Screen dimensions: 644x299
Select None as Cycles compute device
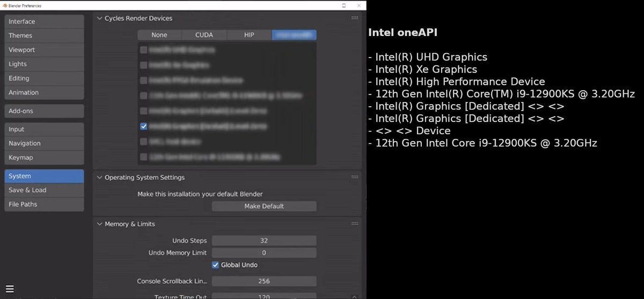[x=159, y=35]
